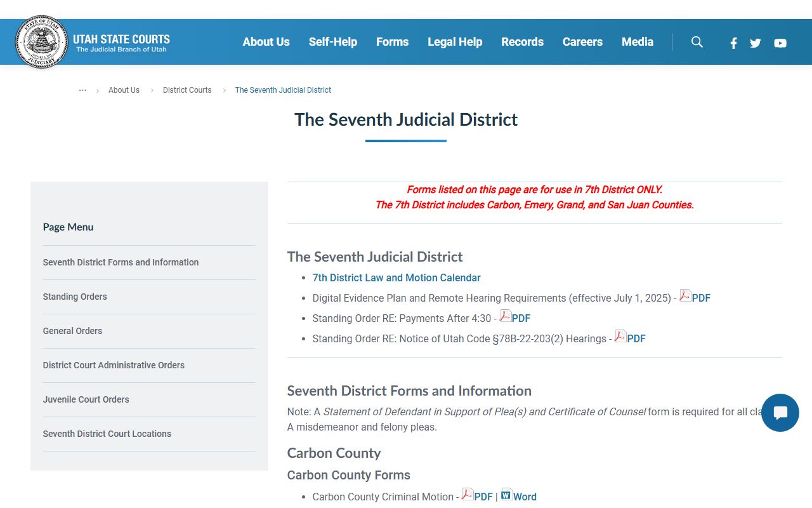Open the About Us menu

pyautogui.click(x=266, y=42)
